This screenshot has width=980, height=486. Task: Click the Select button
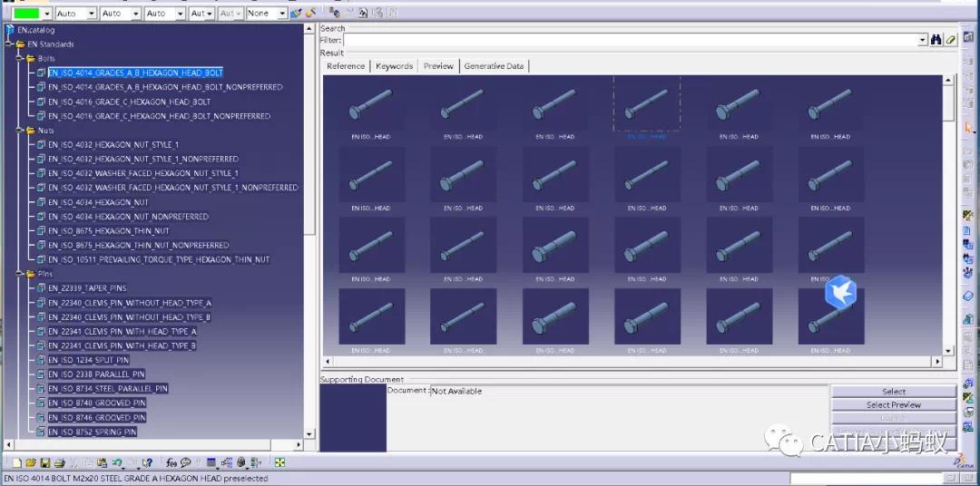(893, 392)
